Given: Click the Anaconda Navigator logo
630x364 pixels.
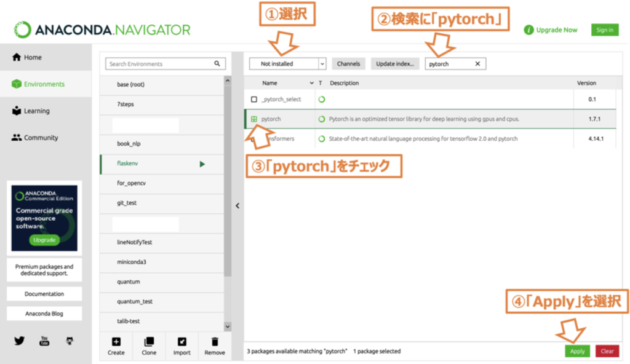Looking at the screenshot, I should (102, 30).
